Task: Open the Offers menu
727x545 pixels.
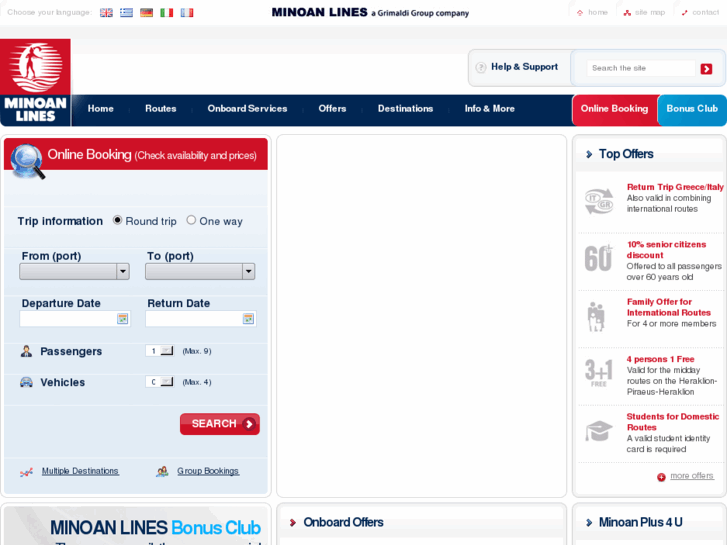Action: (x=332, y=109)
